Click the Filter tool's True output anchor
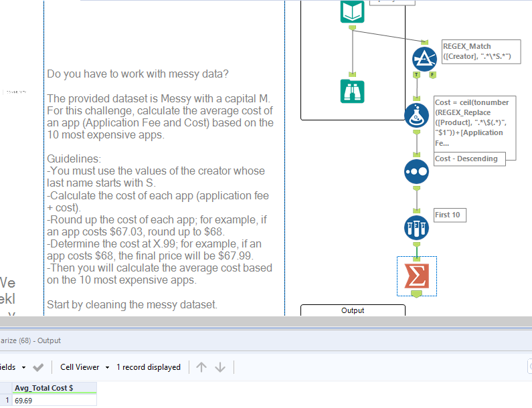 [x=417, y=75]
